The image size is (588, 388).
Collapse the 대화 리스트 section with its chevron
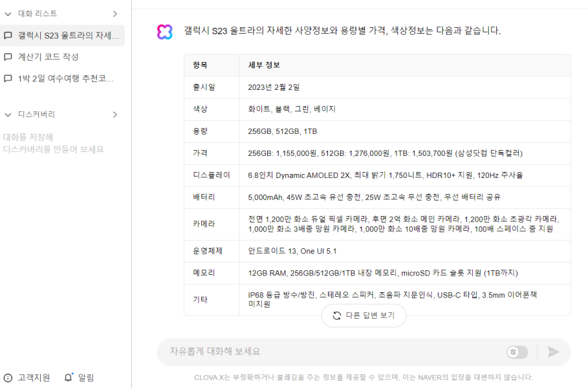(8, 14)
